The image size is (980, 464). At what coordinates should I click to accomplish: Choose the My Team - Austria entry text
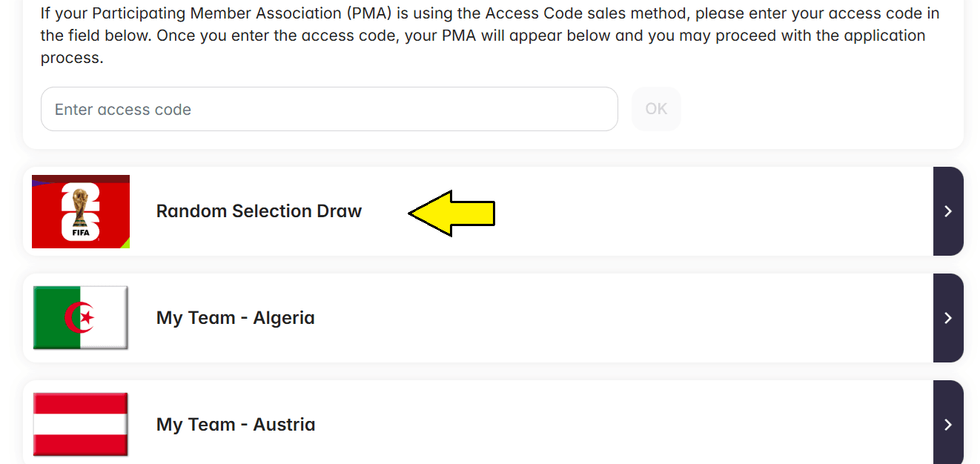click(x=235, y=425)
